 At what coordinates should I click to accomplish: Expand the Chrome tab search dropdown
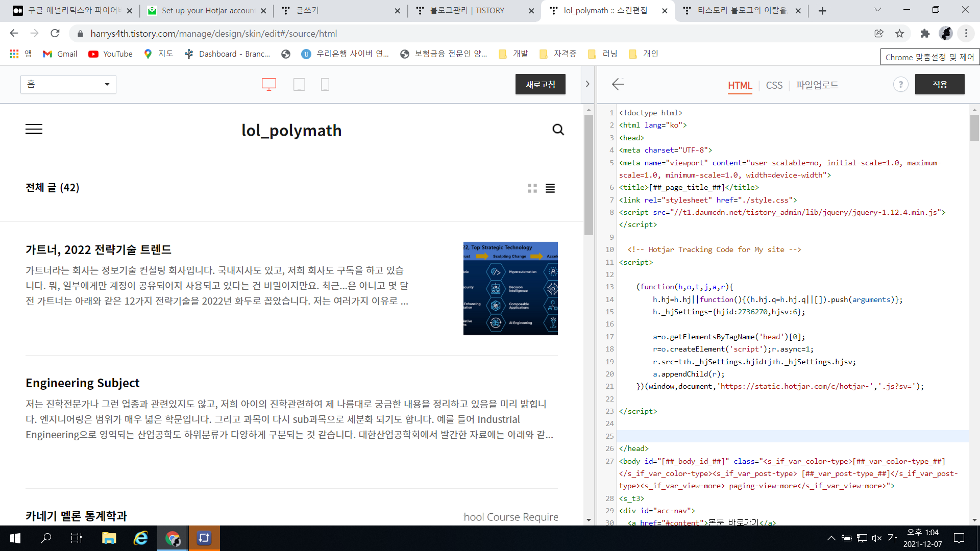coord(877,10)
